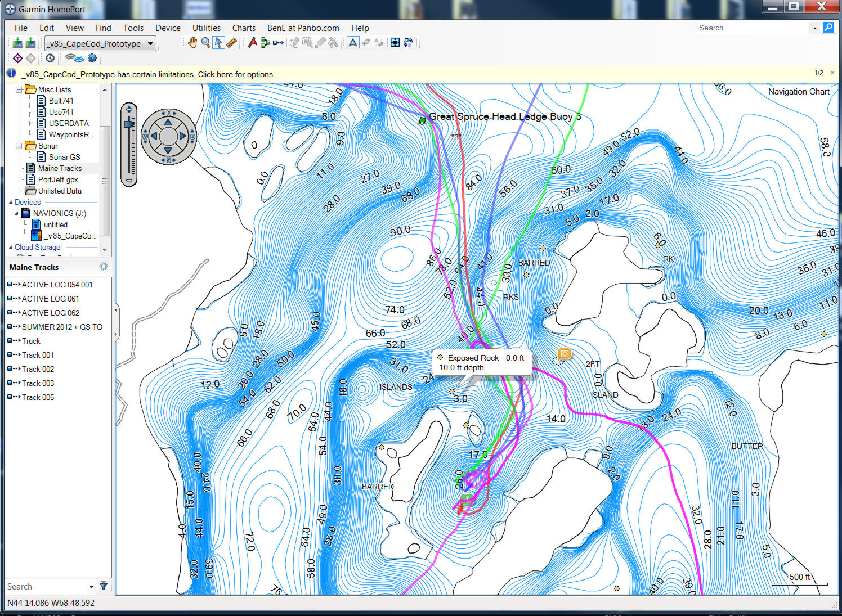Activate the Select arrow tool

(x=218, y=43)
